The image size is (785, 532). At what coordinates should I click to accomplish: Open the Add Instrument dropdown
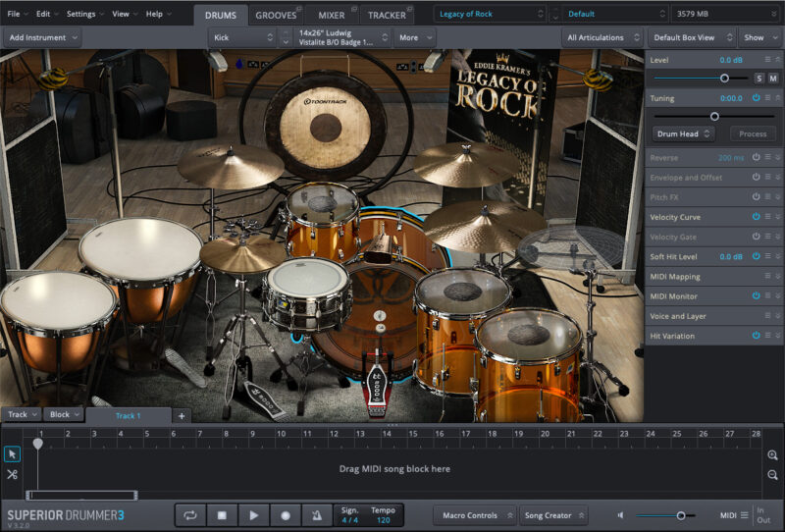point(42,37)
